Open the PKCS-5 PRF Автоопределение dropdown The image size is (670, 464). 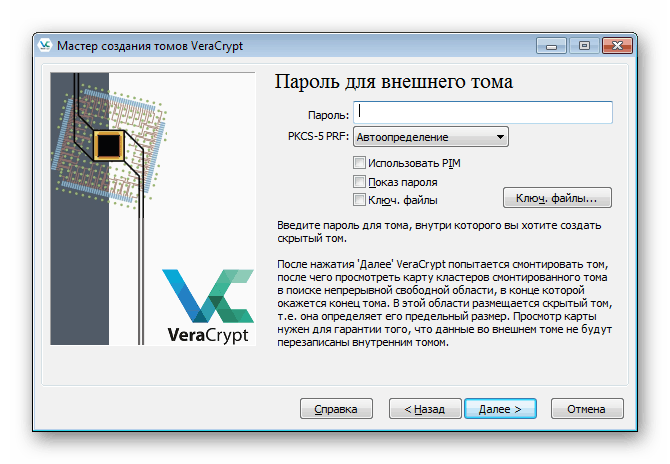click(x=431, y=137)
